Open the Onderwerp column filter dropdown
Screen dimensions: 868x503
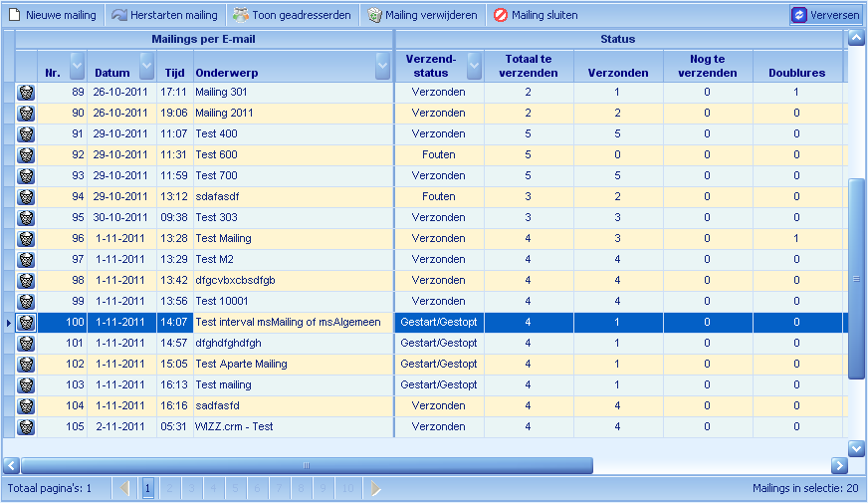[x=382, y=66]
